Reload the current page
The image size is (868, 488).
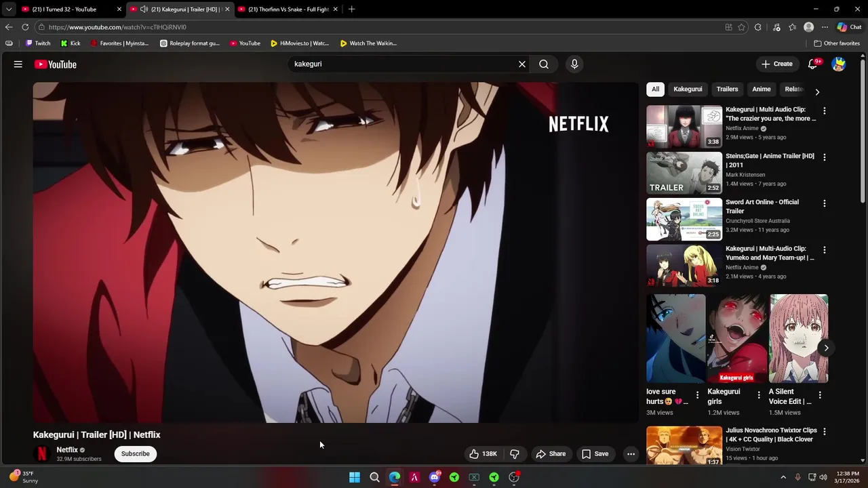point(25,27)
